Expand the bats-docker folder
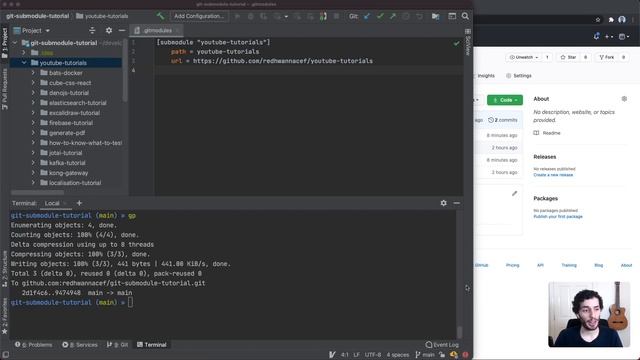 click(x=33, y=73)
